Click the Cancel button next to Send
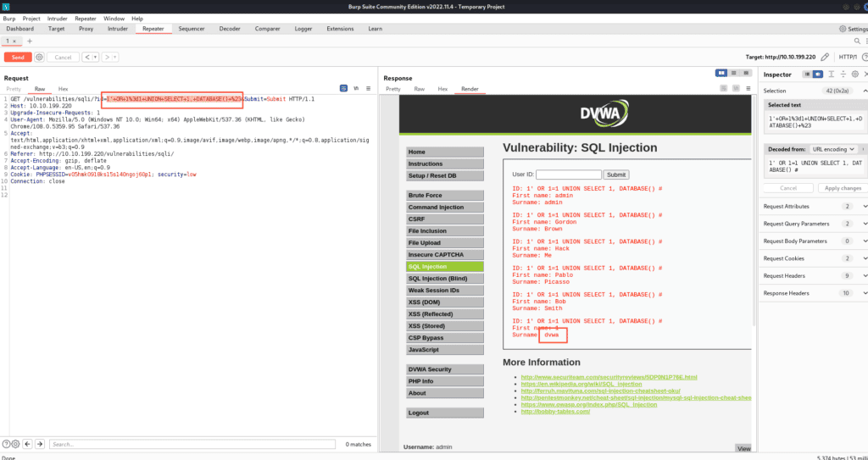This screenshot has height=460, width=868. [x=63, y=57]
